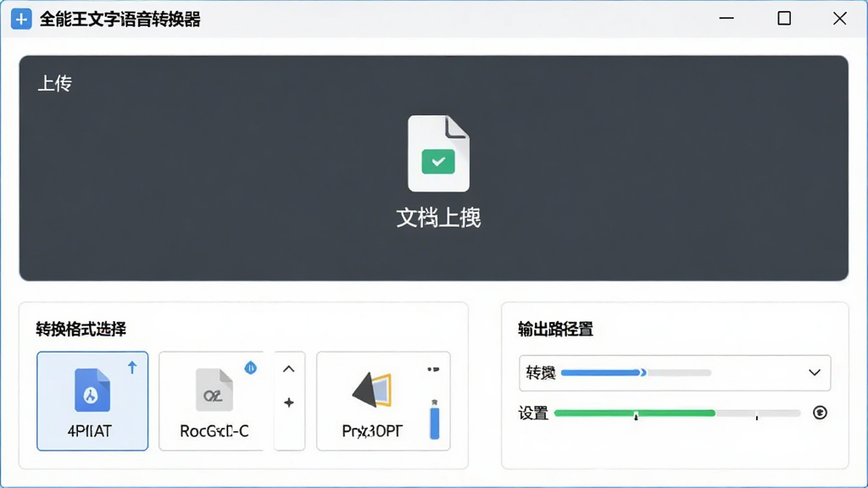The image size is (868, 488).
Task: Click the blue plus app logo icon
Action: (21, 19)
